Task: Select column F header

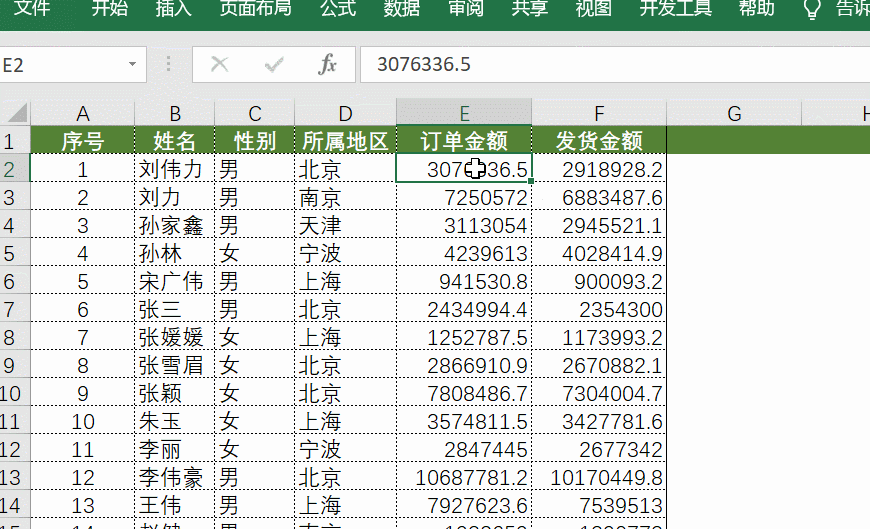Action: 599,113
